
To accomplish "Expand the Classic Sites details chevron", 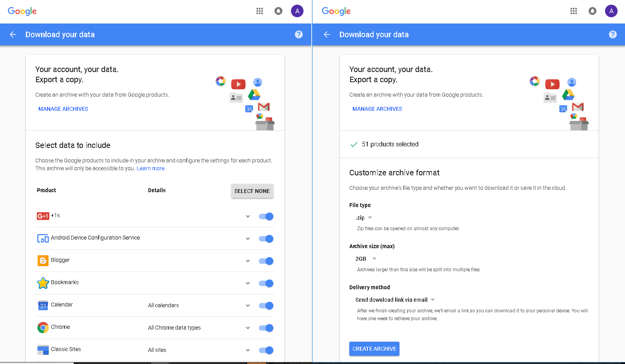I will tap(248, 350).
